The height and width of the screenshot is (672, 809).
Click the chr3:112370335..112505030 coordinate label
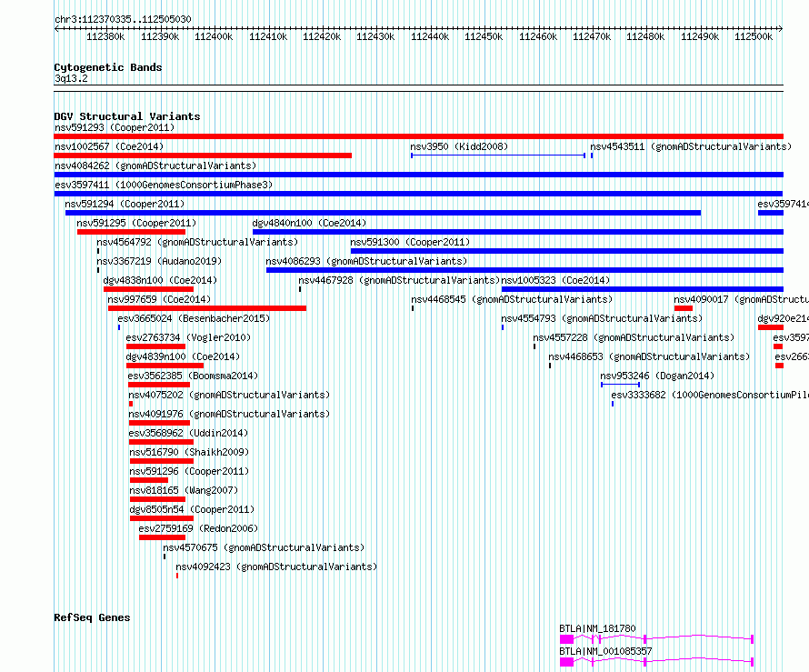(x=123, y=19)
